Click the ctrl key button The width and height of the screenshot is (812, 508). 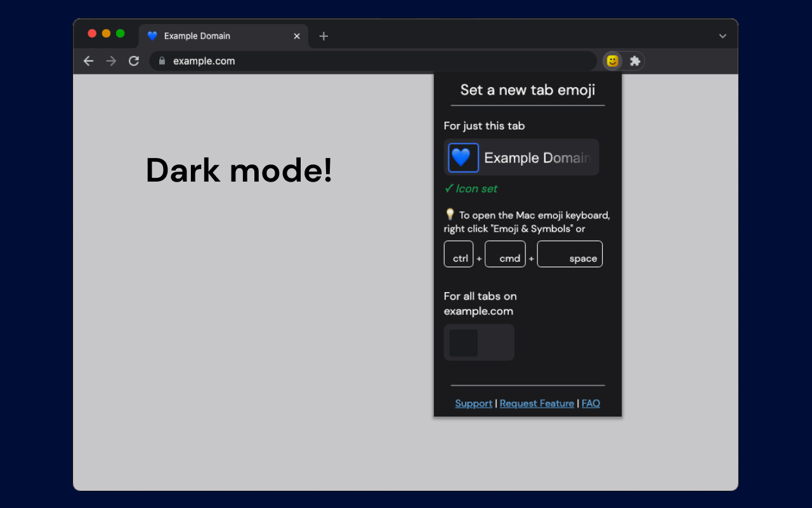[459, 253]
